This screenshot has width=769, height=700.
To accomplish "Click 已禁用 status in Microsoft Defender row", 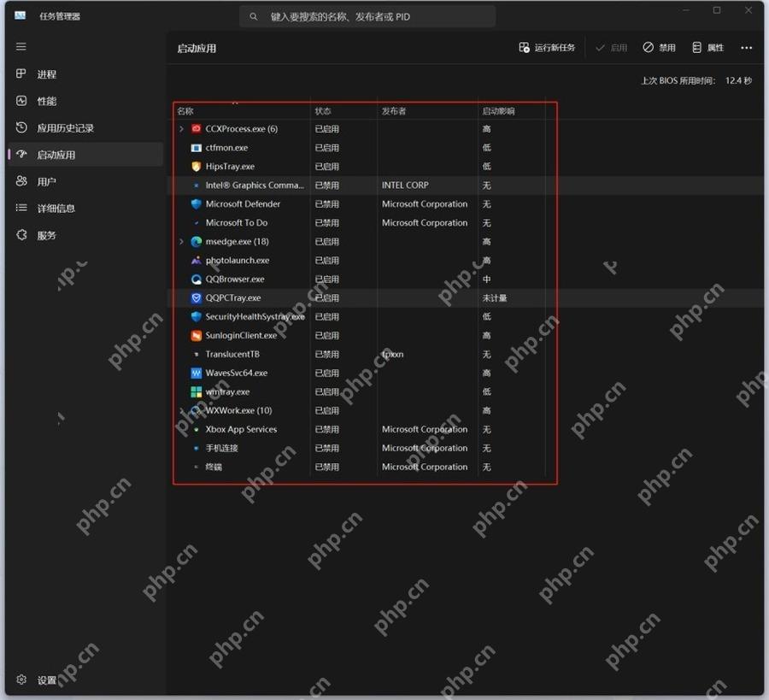I will click(x=326, y=203).
